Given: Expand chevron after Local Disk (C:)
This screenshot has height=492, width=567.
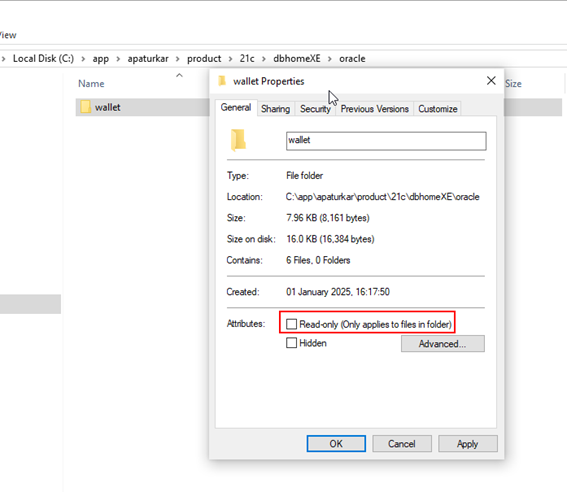Looking at the screenshot, I should click(83, 59).
